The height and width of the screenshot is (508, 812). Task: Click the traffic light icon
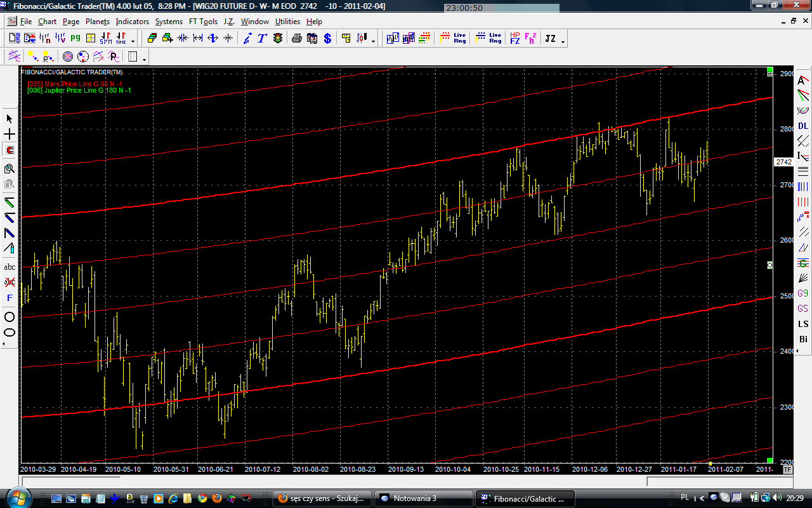click(x=278, y=39)
